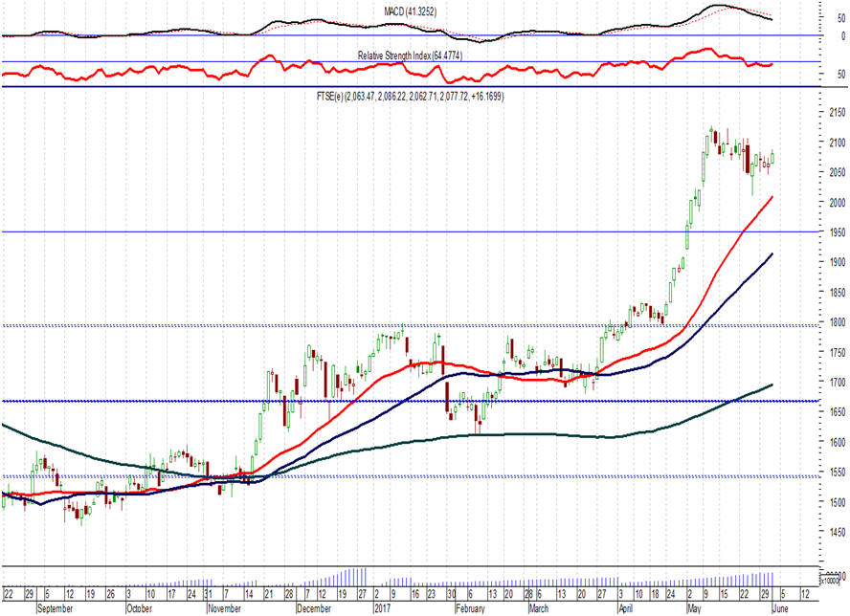Click the 15 date label in May
This screenshot has width=850, height=616.
point(725,594)
